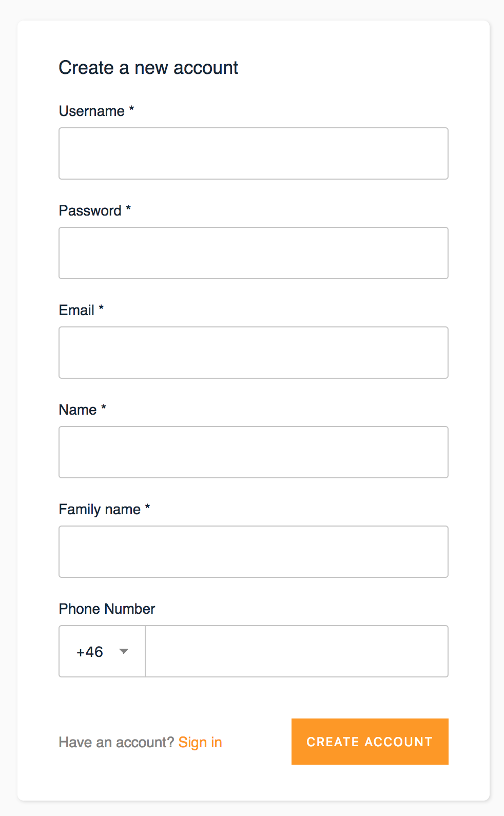The width and height of the screenshot is (504, 816).
Task: Click the Password field label
Action: pyautogui.click(x=90, y=210)
